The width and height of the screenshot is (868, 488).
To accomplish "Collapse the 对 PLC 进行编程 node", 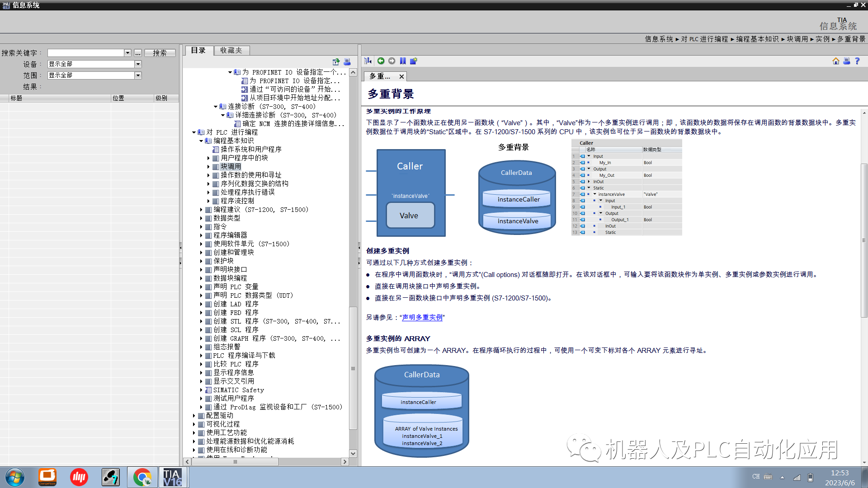I will coord(194,132).
